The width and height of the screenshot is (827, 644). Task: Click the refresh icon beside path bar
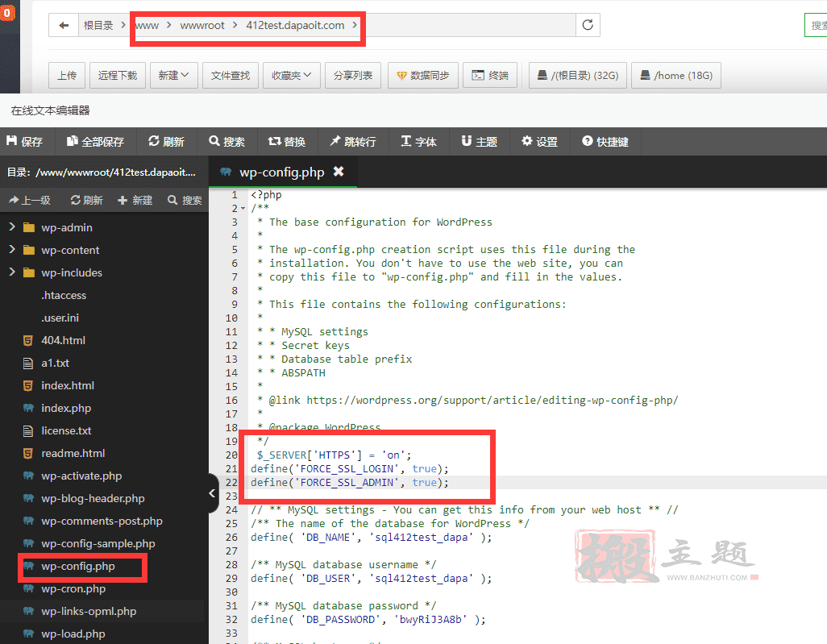tap(588, 25)
